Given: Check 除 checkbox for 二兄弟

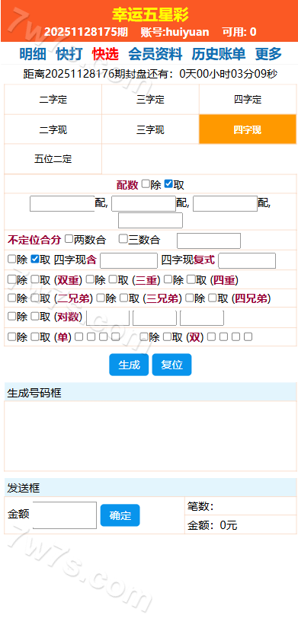Looking at the screenshot, I should [x=11, y=298].
